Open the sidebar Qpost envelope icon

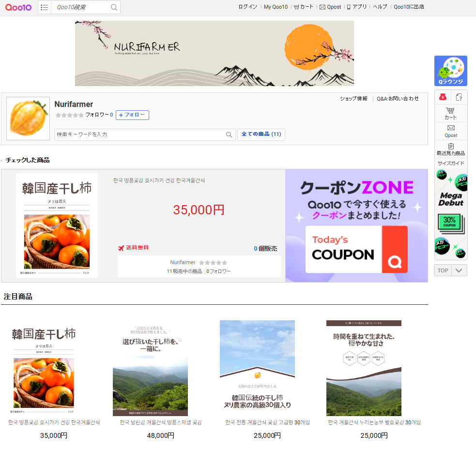(x=451, y=132)
